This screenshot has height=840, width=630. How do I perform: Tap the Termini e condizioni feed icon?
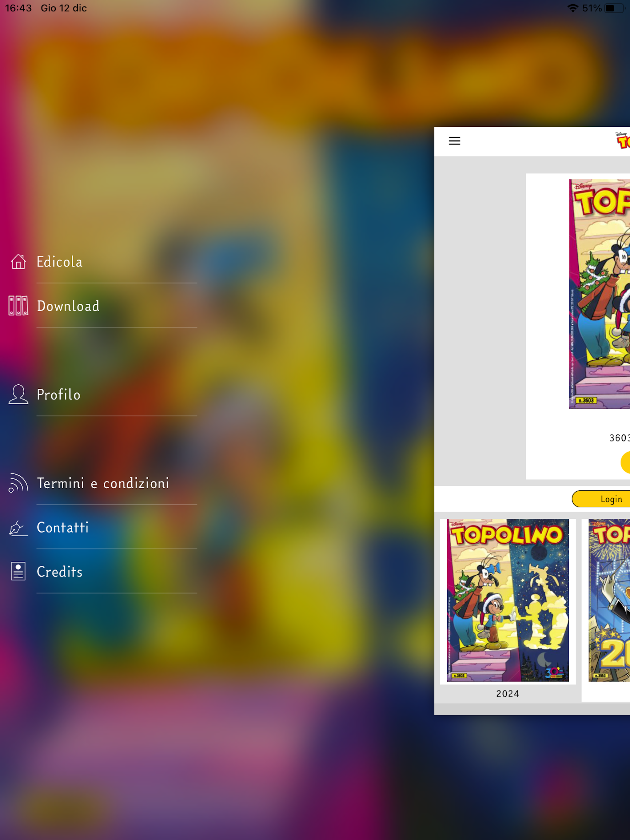(18, 483)
